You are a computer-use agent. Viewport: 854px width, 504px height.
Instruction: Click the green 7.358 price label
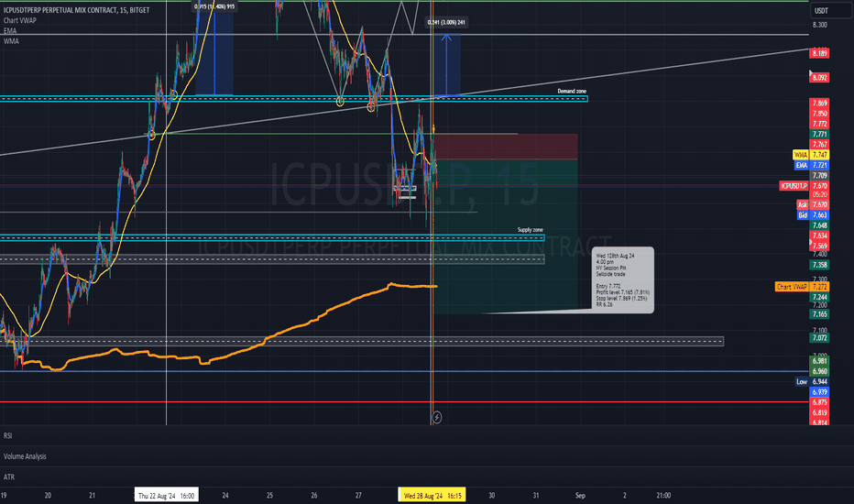(819, 265)
